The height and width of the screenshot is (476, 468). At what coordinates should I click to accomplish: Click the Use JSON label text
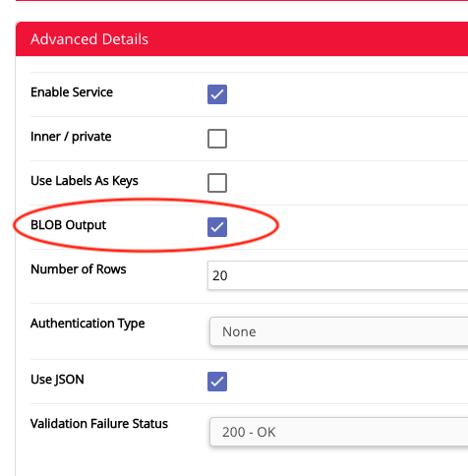57,380
